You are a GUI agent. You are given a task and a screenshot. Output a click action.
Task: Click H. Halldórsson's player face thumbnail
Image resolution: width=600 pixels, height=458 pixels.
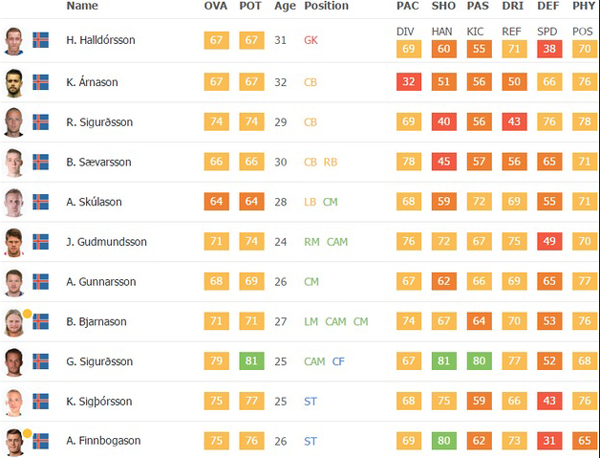point(14,41)
